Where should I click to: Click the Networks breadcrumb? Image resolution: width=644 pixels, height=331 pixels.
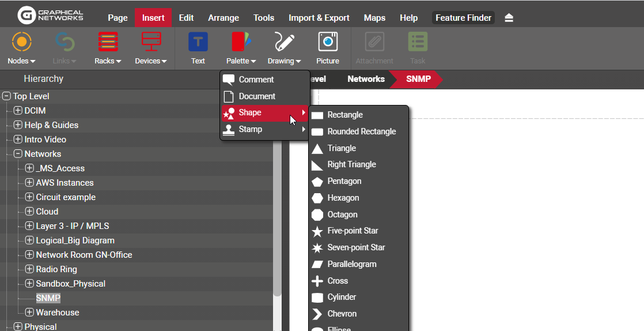coord(366,79)
